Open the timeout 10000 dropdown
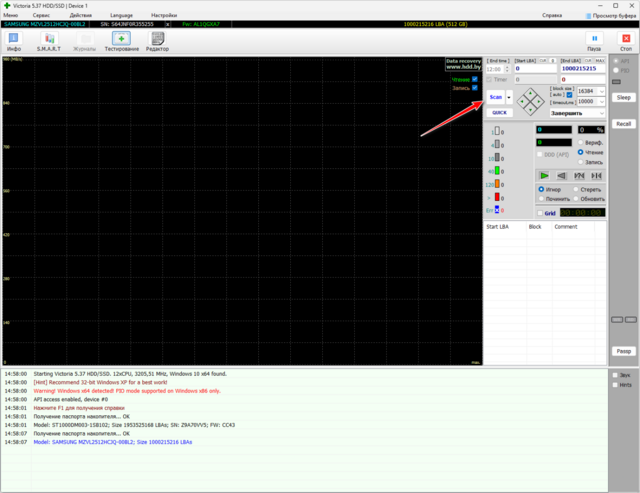 (601, 101)
